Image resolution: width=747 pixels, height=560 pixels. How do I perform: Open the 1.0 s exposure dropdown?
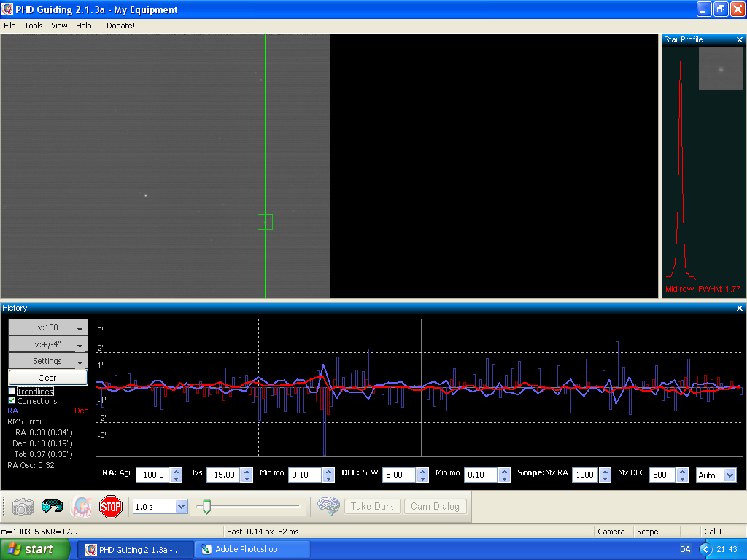pyautogui.click(x=181, y=507)
